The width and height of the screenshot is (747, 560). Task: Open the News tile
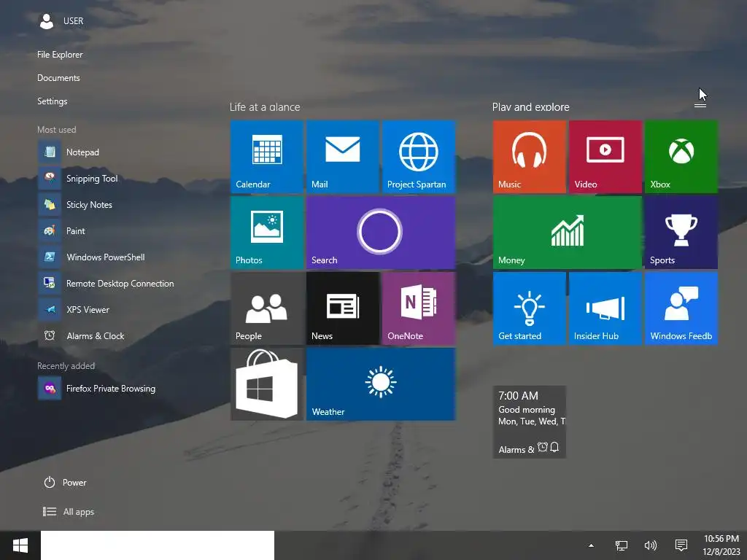coord(343,308)
